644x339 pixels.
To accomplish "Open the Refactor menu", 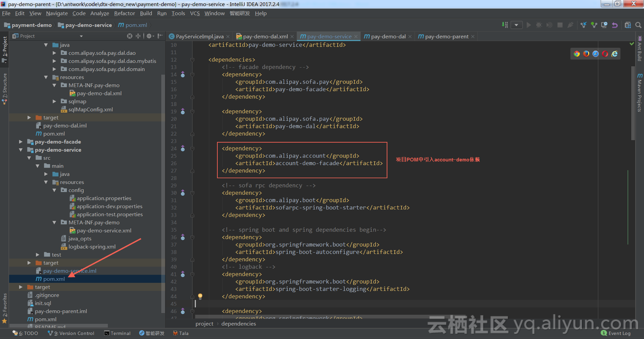I will 124,13.
